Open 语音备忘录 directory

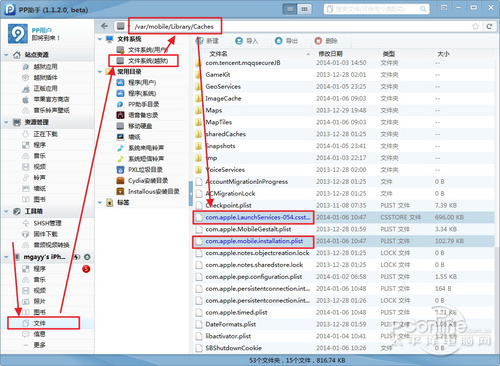(143, 115)
